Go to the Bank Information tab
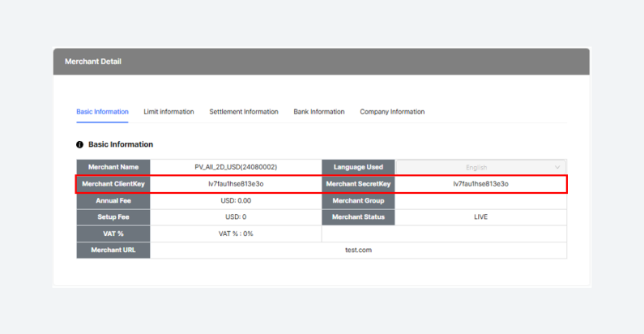 pos(318,112)
